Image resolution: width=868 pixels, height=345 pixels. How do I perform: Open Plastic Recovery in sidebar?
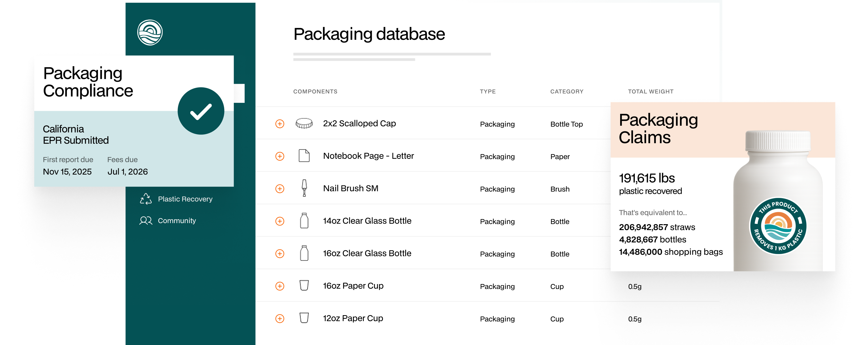(176, 199)
